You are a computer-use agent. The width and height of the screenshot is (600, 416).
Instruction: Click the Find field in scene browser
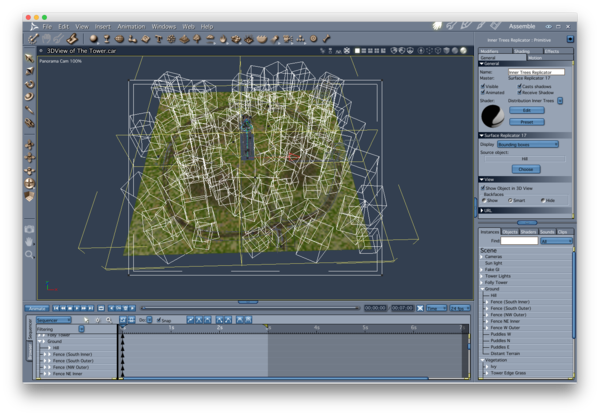click(x=519, y=241)
